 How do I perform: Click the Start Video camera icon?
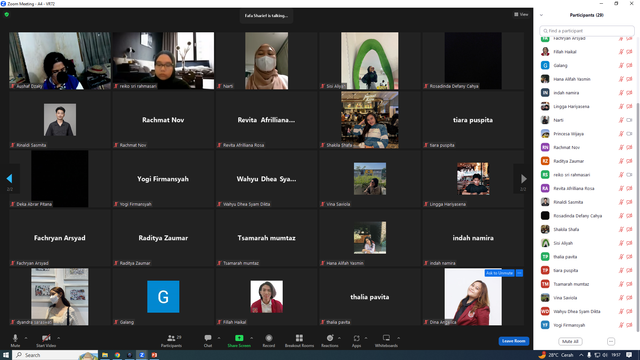pos(46,338)
